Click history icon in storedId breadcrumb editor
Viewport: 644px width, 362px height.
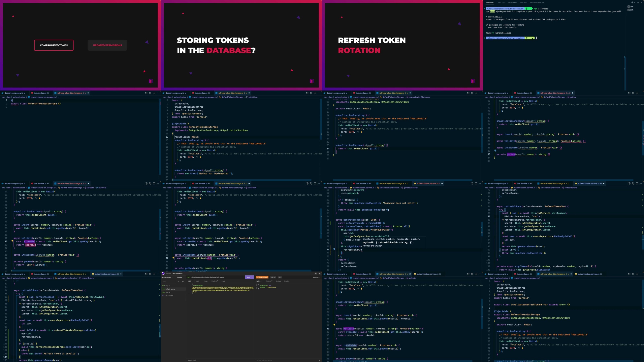[146, 183]
